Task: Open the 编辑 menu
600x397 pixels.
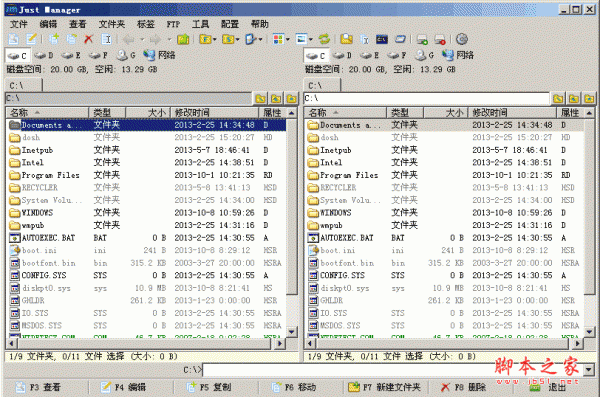Action: [x=48, y=24]
